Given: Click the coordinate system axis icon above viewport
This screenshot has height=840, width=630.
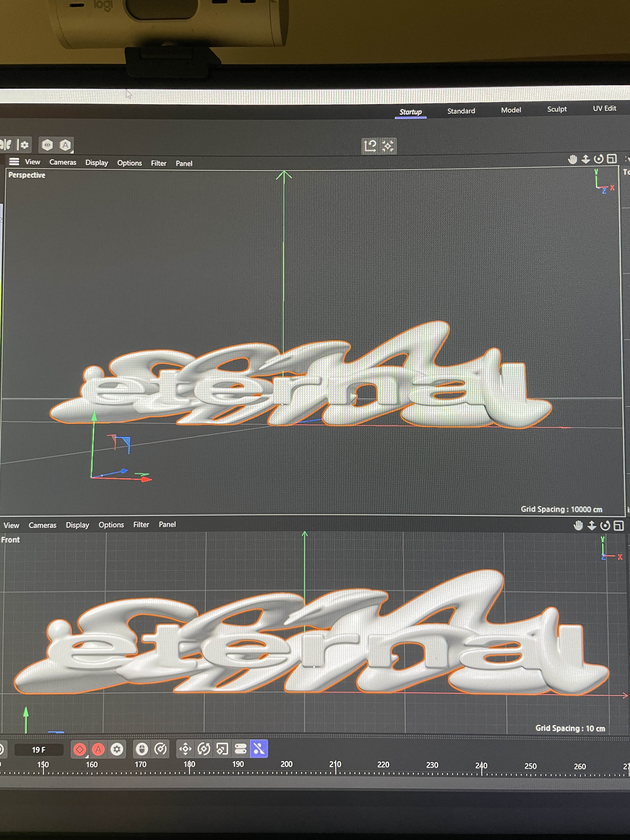Looking at the screenshot, I should coord(370,146).
